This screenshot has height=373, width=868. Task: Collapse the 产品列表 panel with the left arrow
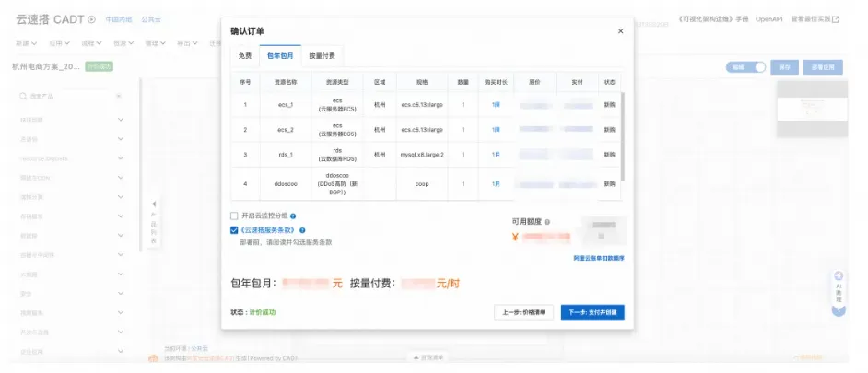[154, 204]
